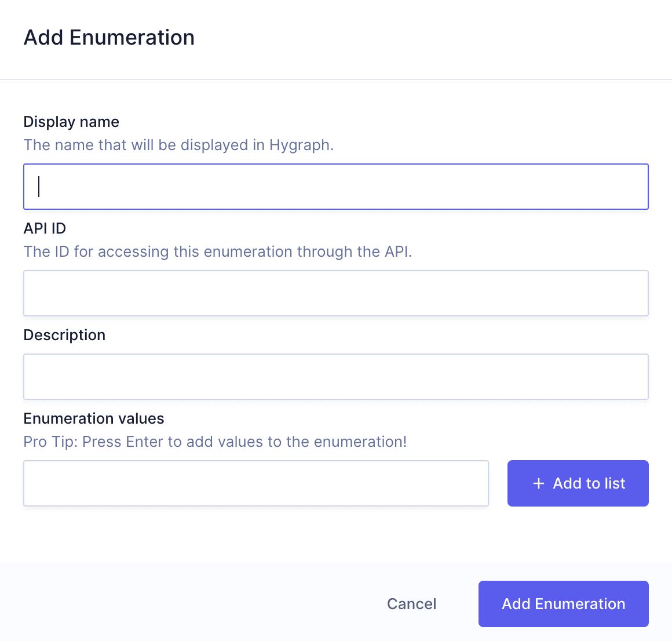The image size is (672, 641).
Task: Select the Description text field
Action: (336, 376)
